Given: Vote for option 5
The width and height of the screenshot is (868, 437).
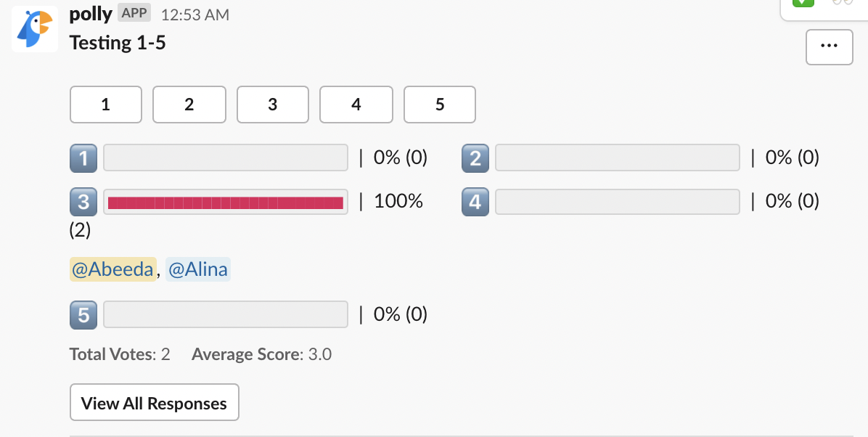Looking at the screenshot, I should point(440,105).
